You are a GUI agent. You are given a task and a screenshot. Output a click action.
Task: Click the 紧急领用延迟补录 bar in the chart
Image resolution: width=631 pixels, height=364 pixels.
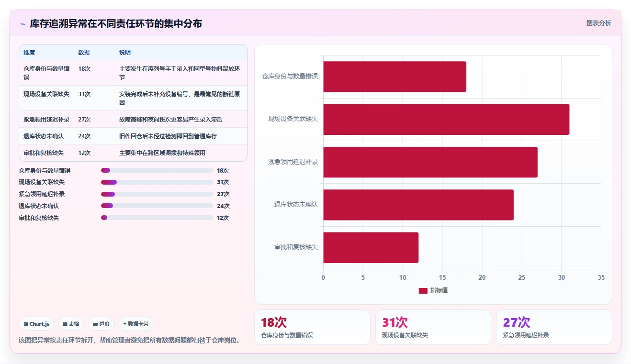click(x=430, y=162)
